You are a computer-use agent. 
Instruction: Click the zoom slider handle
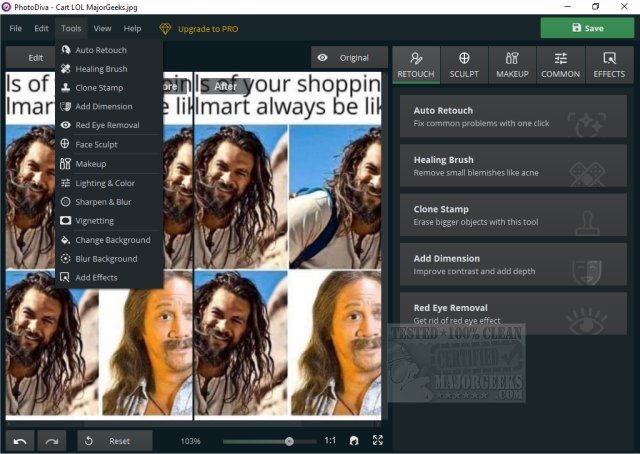click(x=289, y=441)
